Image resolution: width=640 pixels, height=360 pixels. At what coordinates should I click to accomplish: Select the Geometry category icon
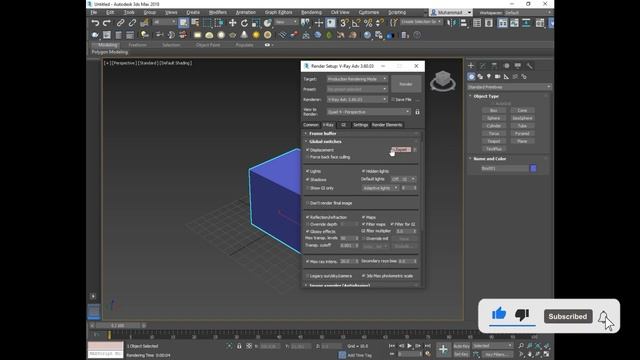pos(471,76)
